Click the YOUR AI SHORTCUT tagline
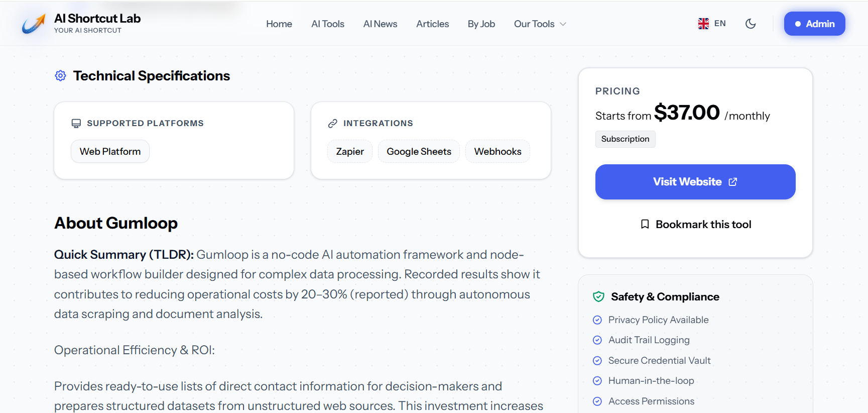Image resolution: width=868 pixels, height=413 pixels. tap(88, 31)
